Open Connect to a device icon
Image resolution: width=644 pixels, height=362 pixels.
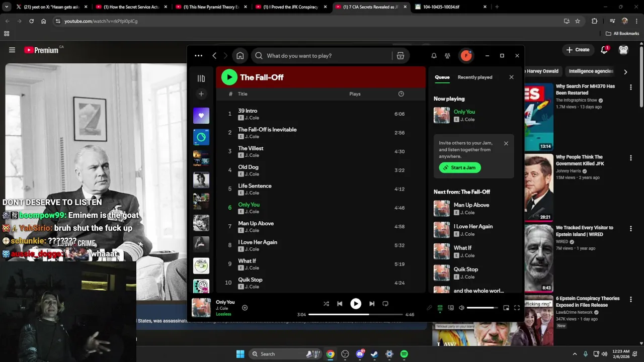(451, 308)
